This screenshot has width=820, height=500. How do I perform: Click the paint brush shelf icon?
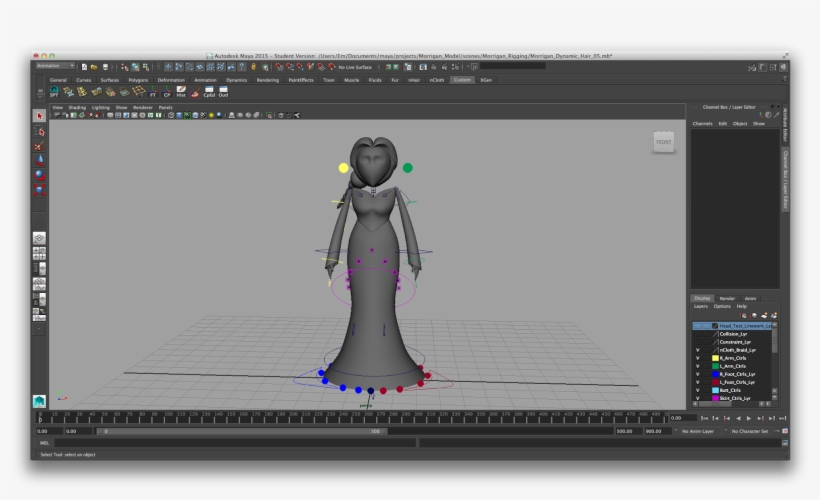coord(195,92)
